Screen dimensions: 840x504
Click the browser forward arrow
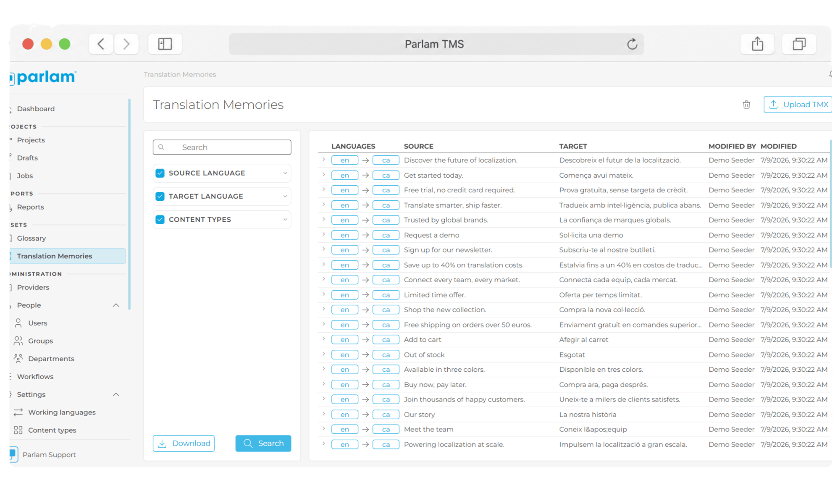coord(126,44)
